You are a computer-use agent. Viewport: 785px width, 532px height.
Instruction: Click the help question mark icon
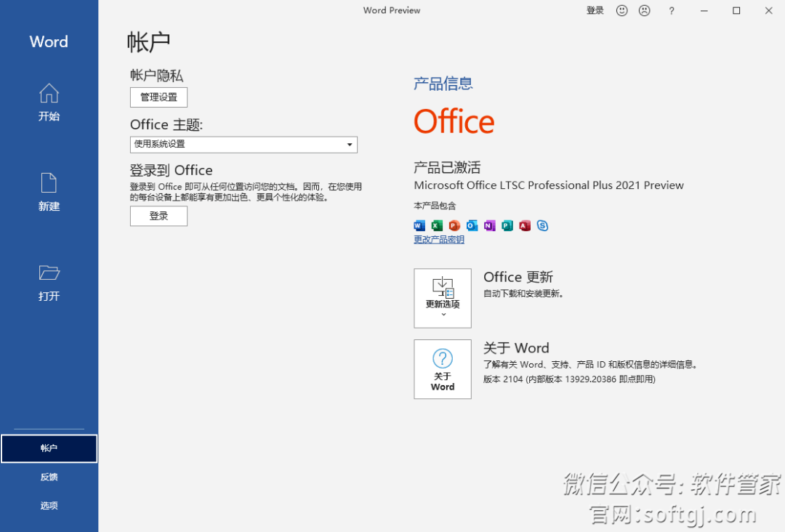pos(671,10)
